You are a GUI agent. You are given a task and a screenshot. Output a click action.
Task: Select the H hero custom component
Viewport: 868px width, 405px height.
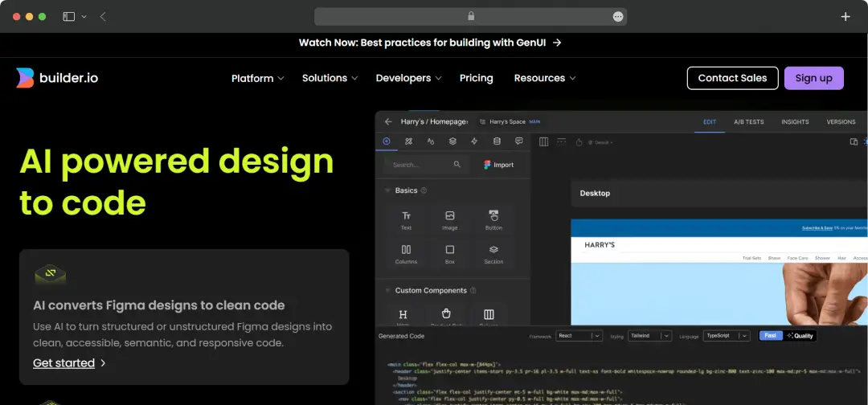(403, 315)
